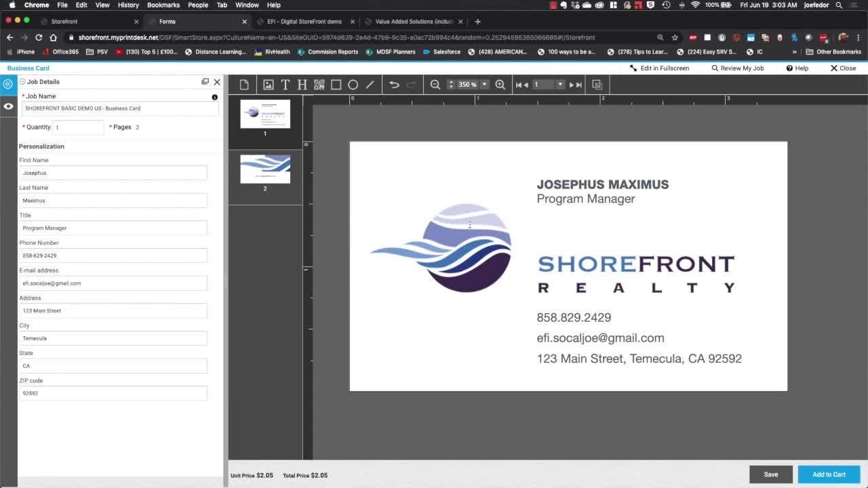The height and width of the screenshot is (488, 868).
Task: Select the QR code tool
Action: click(319, 85)
